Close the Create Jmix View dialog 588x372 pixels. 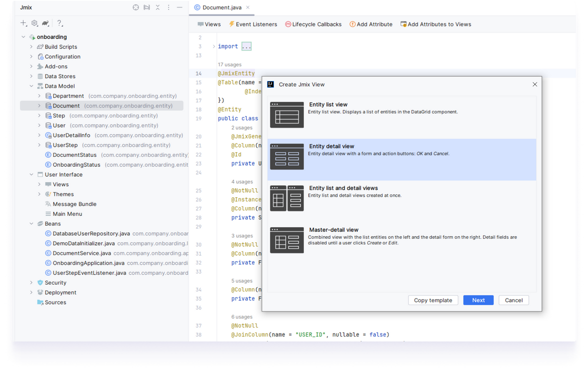[535, 84]
